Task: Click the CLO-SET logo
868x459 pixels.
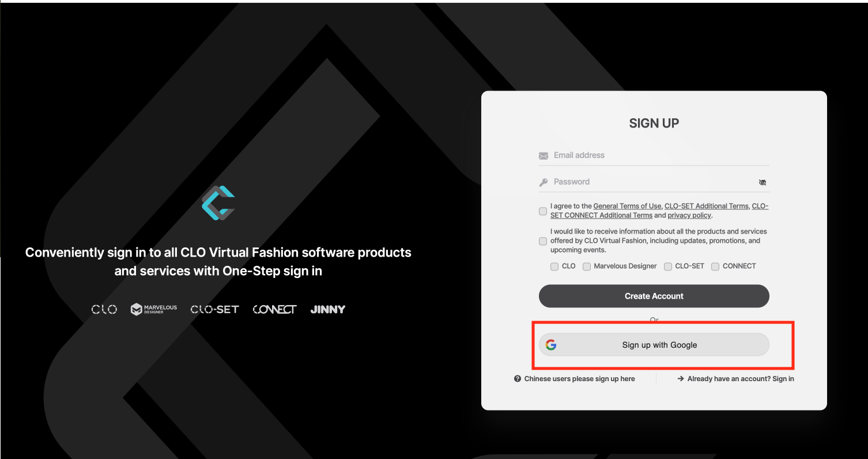Action: pyautogui.click(x=214, y=310)
